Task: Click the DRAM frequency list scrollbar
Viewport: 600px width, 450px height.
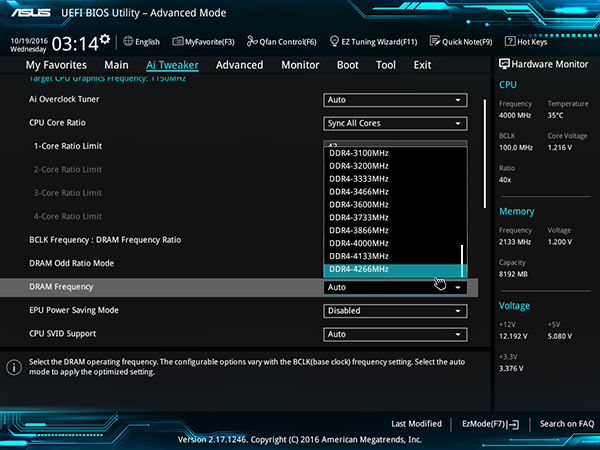Action: click(462, 260)
